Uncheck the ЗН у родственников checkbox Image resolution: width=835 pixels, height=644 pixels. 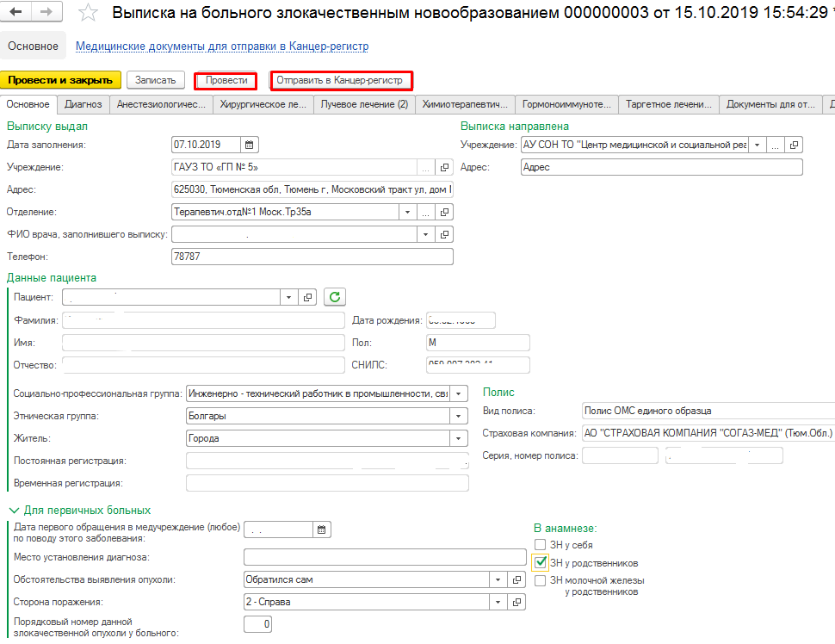pyautogui.click(x=541, y=562)
